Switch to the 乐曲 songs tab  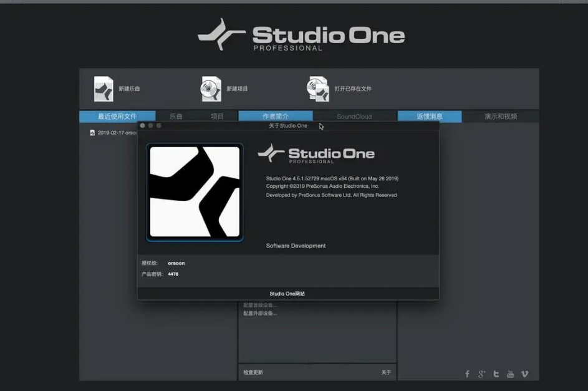(x=176, y=116)
